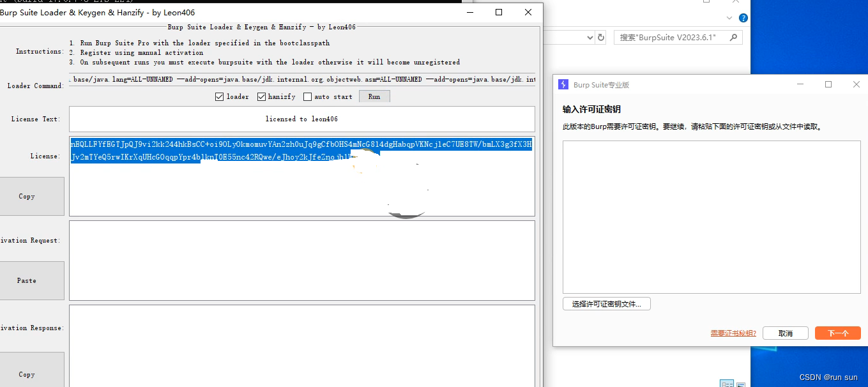Toggle the hanizfy checkbox
This screenshot has height=387, width=868.
click(x=261, y=96)
